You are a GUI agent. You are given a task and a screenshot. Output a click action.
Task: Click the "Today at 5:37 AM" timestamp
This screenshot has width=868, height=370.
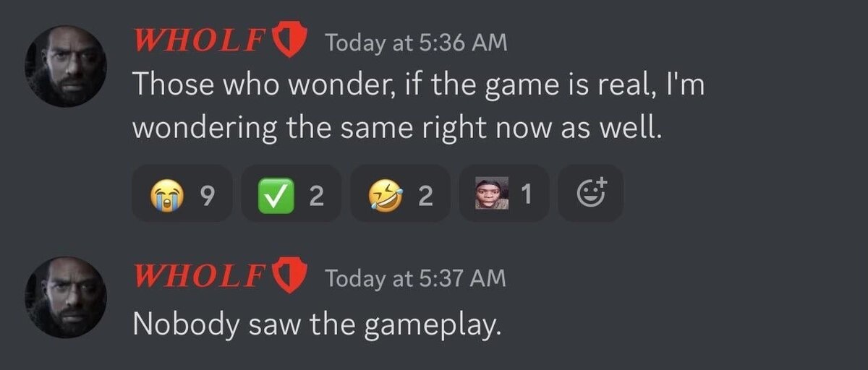click(416, 277)
